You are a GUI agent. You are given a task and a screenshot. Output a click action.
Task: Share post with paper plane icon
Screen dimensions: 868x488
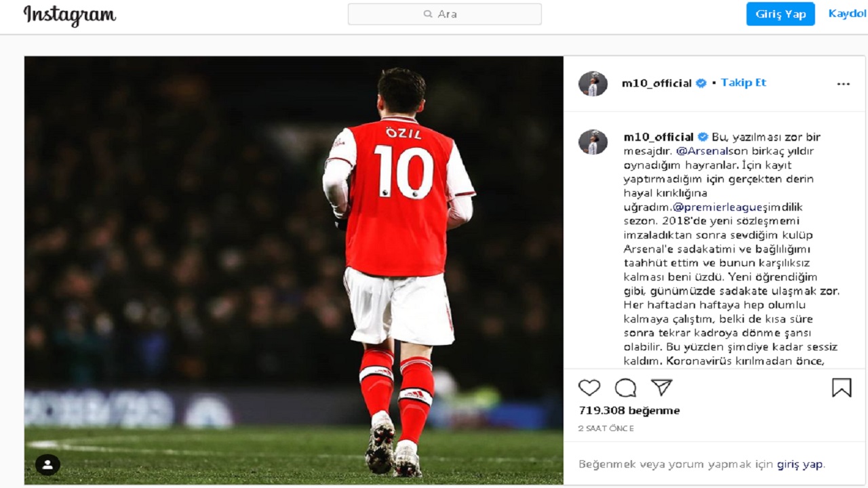click(661, 387)
